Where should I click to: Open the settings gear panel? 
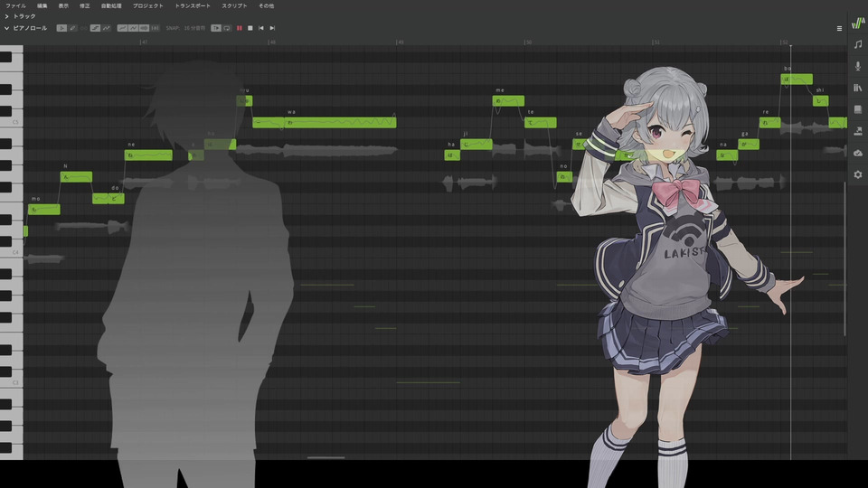(x=858, y=174)
